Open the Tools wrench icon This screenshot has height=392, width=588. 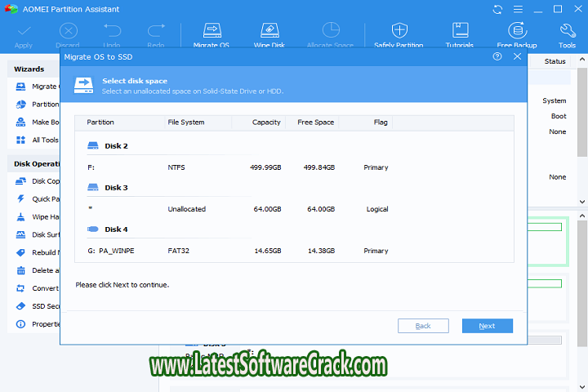(568, 31)
